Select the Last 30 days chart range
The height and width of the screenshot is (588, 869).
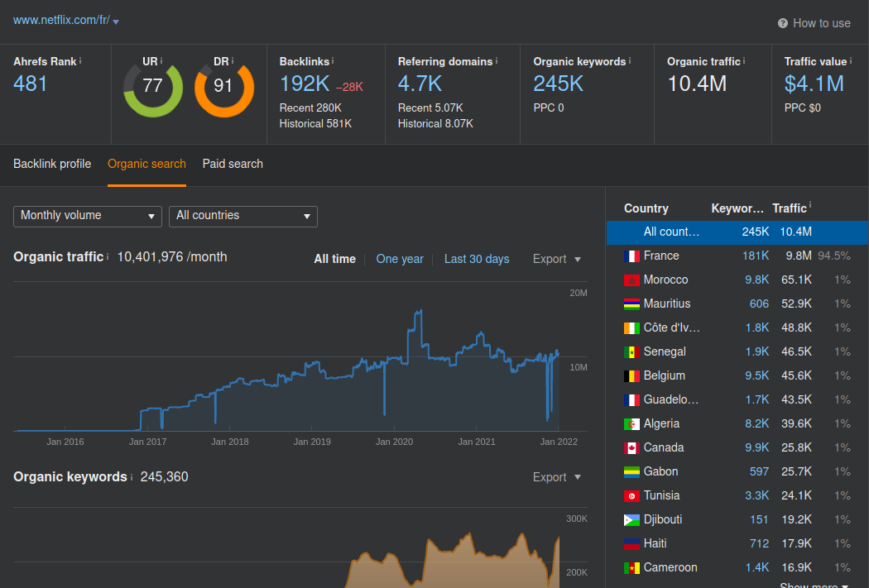tap(477, 259)
